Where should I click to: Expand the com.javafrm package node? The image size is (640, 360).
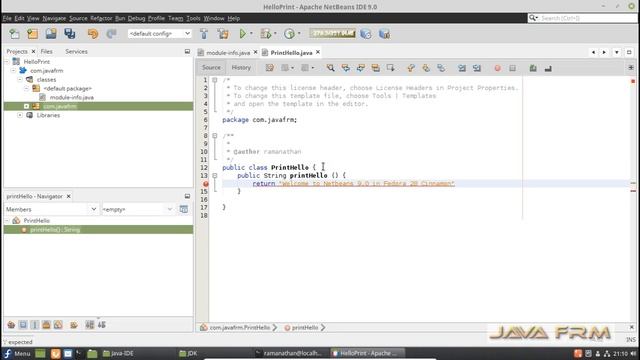27,107
